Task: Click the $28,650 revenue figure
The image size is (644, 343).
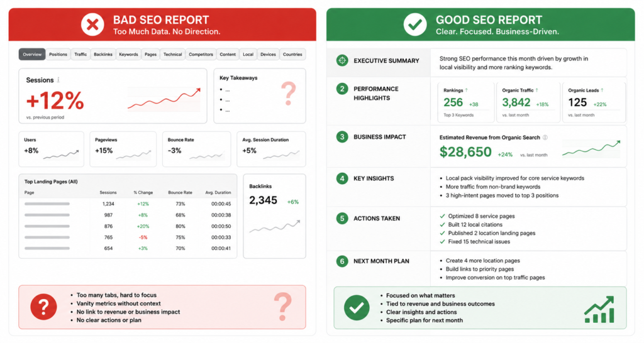Action: click(x=465, y=152)
